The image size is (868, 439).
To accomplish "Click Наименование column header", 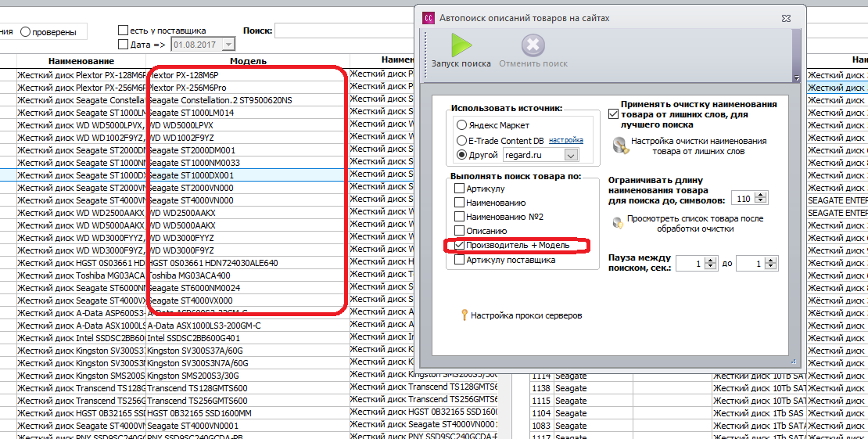I will 81,61.
